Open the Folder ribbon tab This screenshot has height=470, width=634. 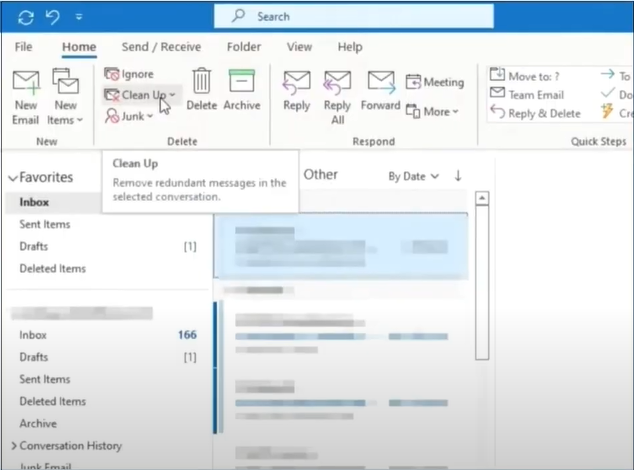tap(244, 47)
